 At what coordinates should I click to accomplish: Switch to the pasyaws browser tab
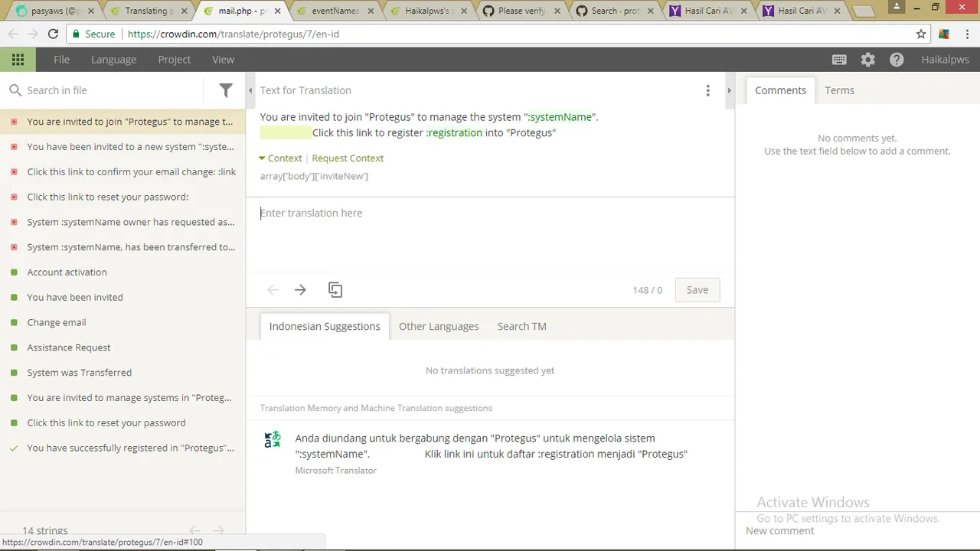54,11
